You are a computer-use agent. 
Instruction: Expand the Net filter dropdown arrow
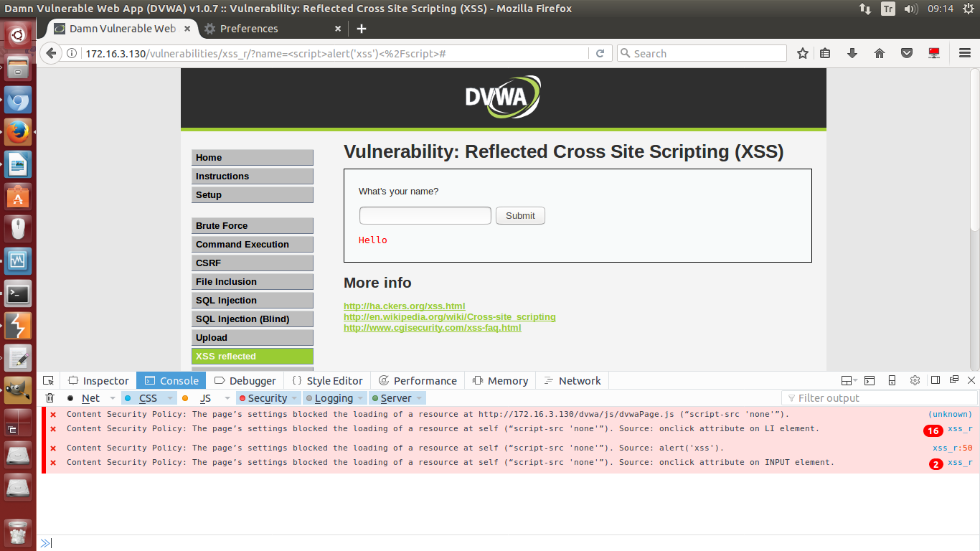(113, 398)
